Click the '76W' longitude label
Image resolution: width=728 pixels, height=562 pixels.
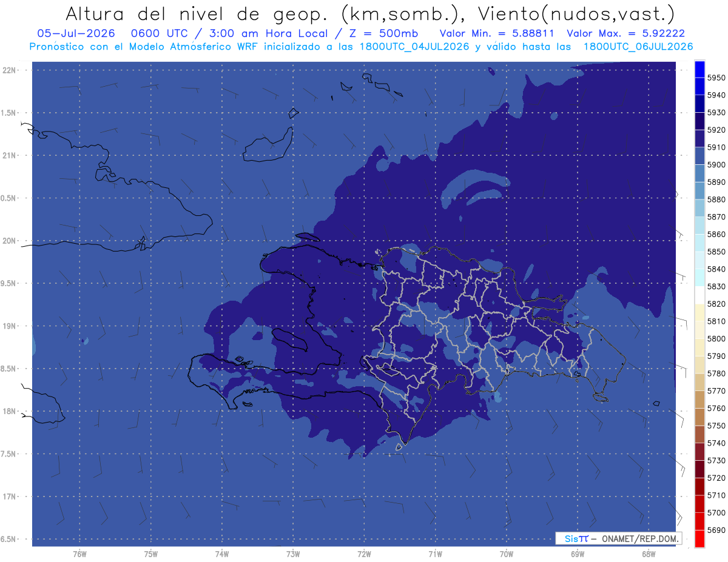(x=79, y=554)
